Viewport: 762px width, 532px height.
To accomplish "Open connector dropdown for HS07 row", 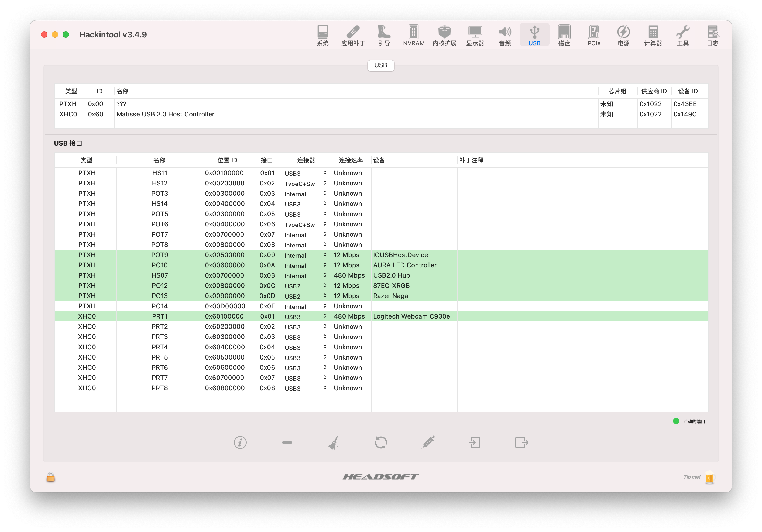I will click(x=306, y=276).
